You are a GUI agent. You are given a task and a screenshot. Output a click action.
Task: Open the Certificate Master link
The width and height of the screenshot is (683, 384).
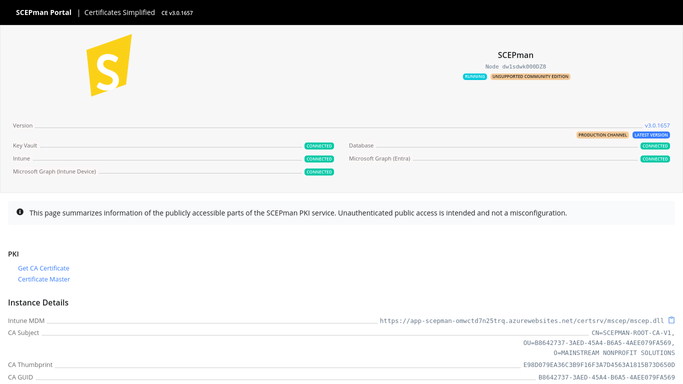[44, 279]
